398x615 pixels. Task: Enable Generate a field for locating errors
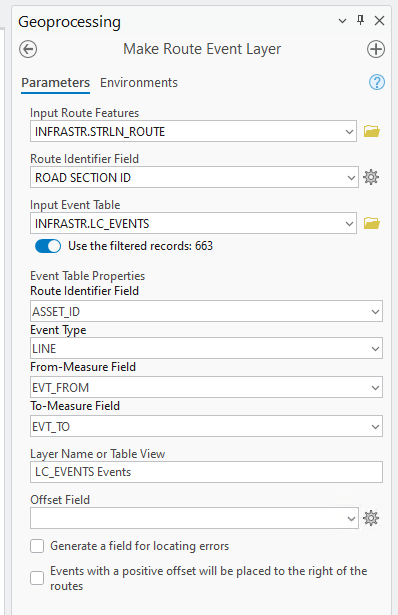(x=37, y=546)
